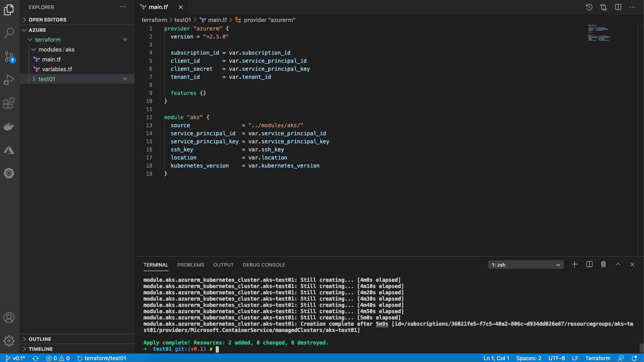Open editor More Actions ellipsis menu

click(632, 7)
